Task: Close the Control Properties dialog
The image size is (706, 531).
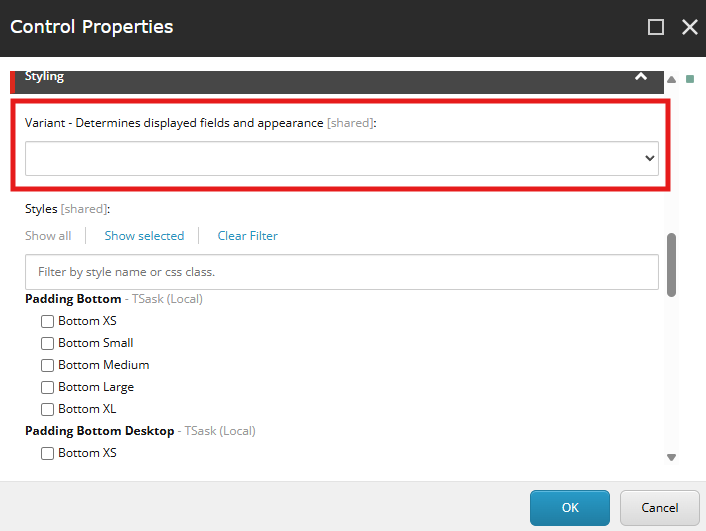Action: point(689,27)
